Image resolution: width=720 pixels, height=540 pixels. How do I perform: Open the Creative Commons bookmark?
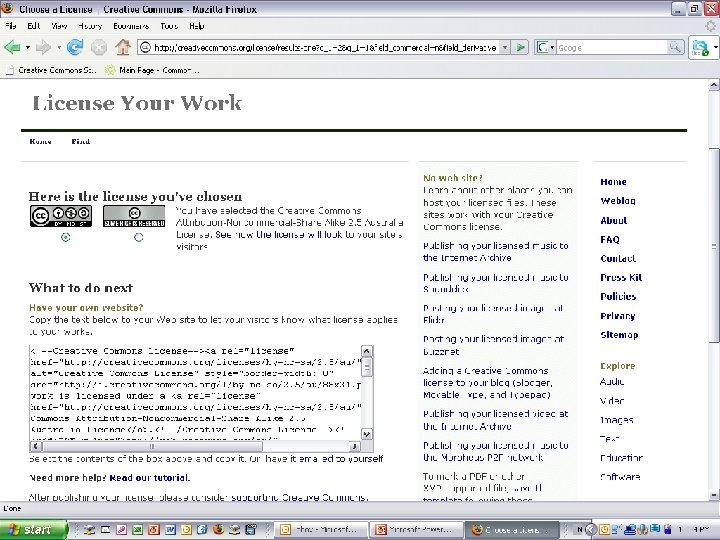coord(51,70)
